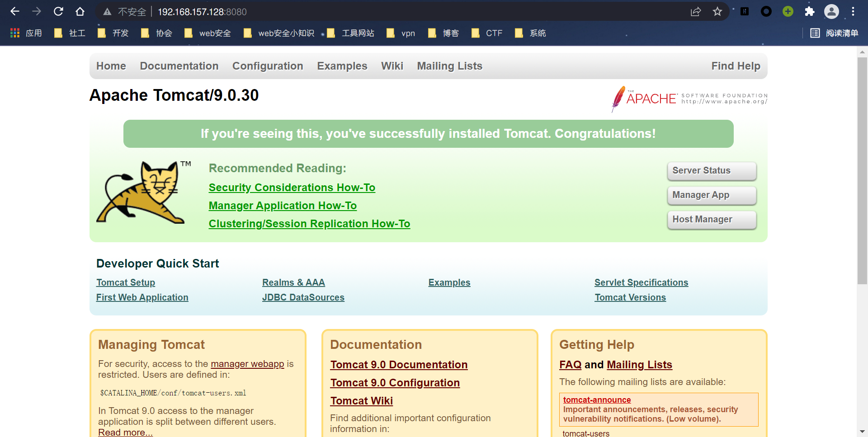Image resolution: width=868 pixels, height=437 pixels.
Task: Open the CTF bookmark folder
Action: point(487,33)
